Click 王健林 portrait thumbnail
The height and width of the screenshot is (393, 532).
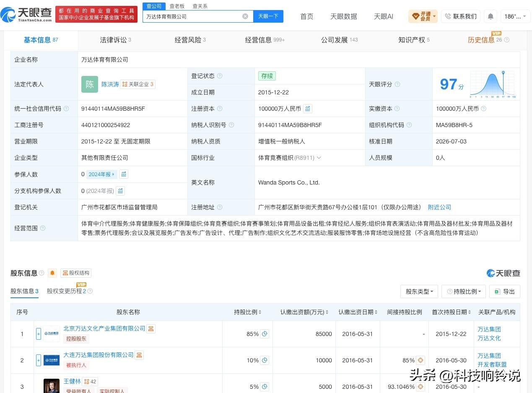(52, 386)
